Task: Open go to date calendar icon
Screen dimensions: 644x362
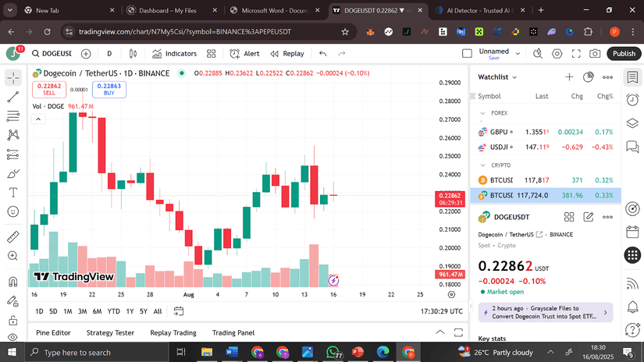Action: coord(179,311)
